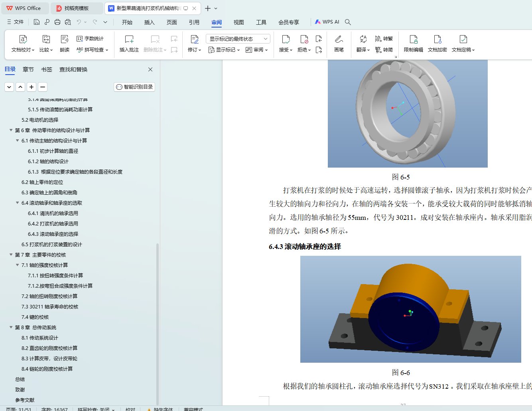Click the 翻译 translate icon
Viewport: 532px width, 411px height.
pyautogui.click(x=363, y=40)
